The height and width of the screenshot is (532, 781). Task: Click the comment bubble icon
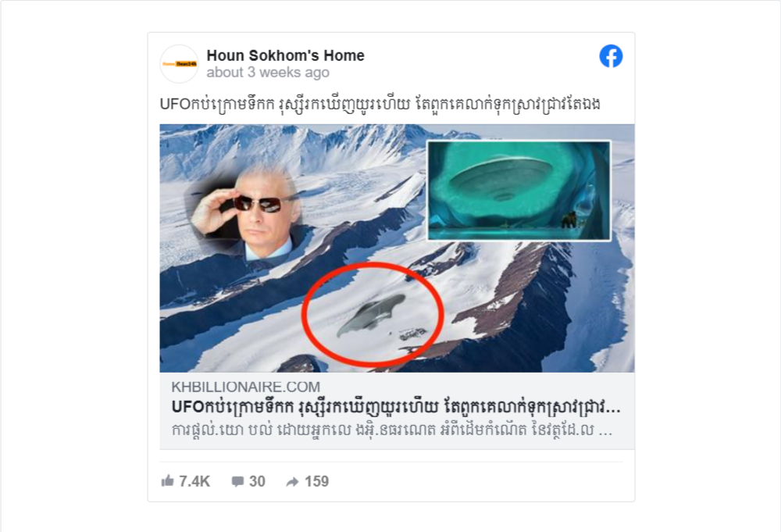(237, 481)
